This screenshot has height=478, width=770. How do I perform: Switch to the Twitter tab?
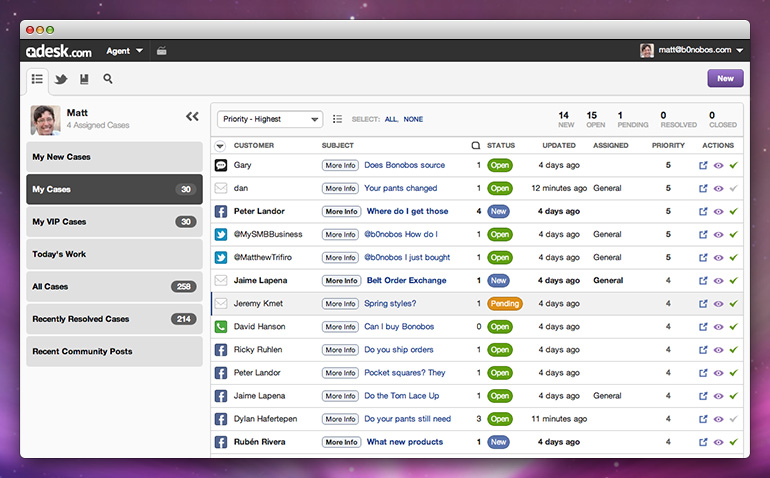pyautogui.click(x=61, y=79)
